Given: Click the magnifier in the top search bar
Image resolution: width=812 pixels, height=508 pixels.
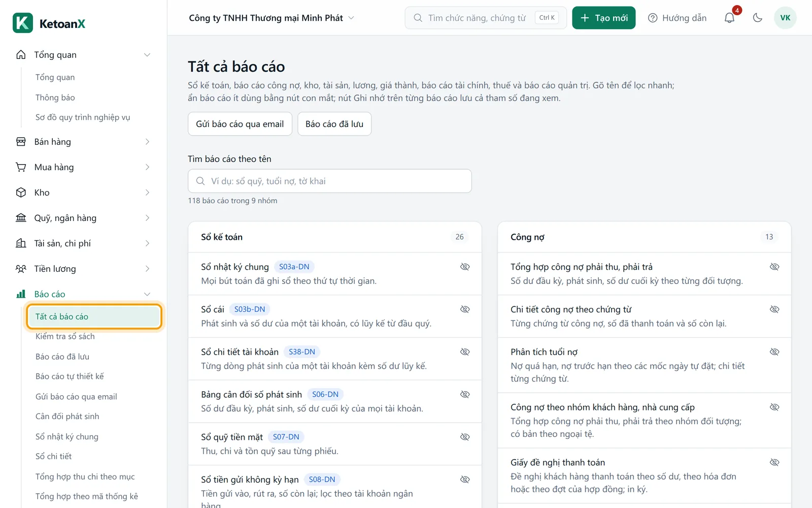Looking at the screenshot, I should pyautogui.click(x=418, y=18).
